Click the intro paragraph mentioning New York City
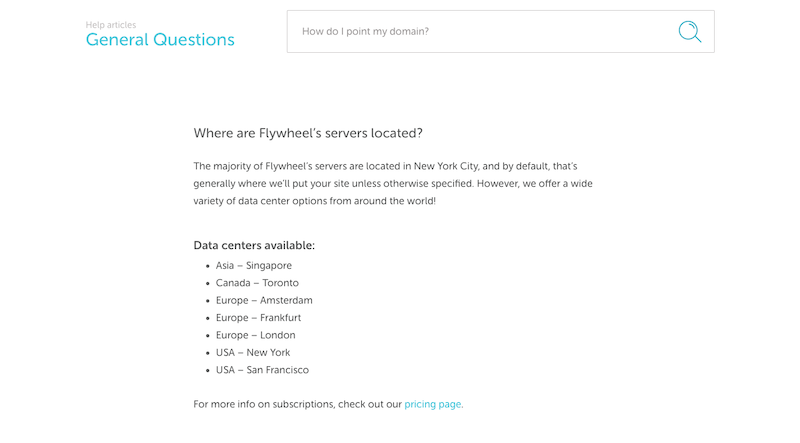This screenshot has width=800, height=443. [x=393, y=184]
